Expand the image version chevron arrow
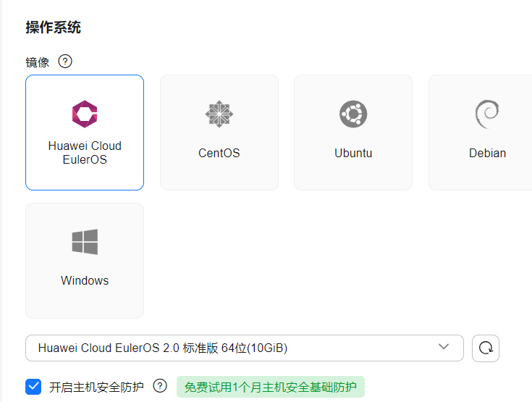This screenshot has height=402, width=532. pyautogui.click(x=444, y=347)
